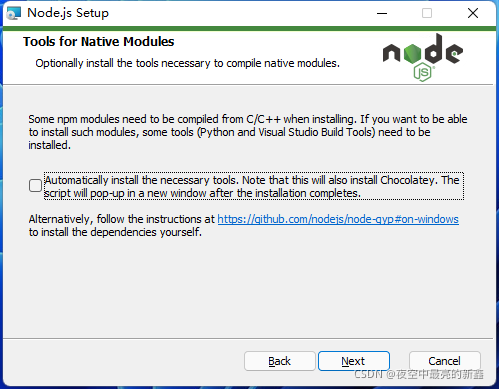Enable automatic installation of necessary tools checkbox

35,186
